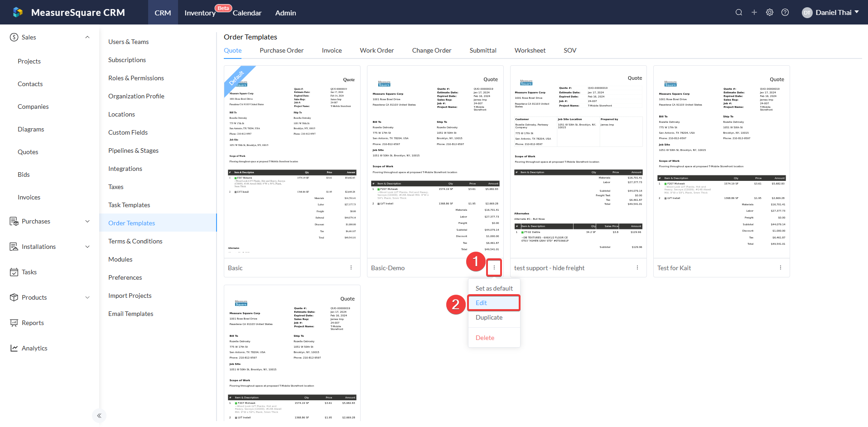Image resolution: width=868 pixels, height=427 pixels.
Task: Open Email Templates admin page
Action: (x=131, y=314)
